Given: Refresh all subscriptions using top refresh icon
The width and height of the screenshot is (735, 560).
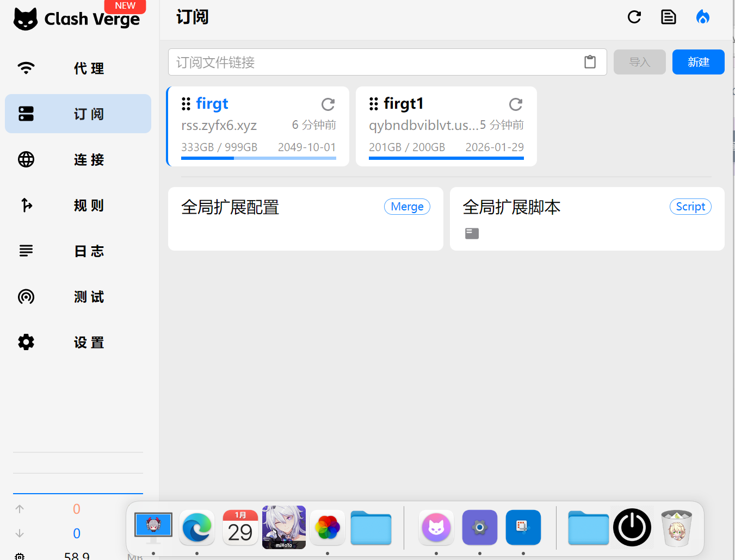Looking at the screenshot, I should (x=634, y=17).
